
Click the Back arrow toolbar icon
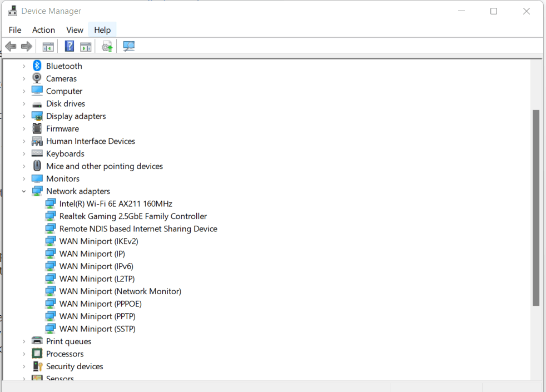click(x=11, y=47)
